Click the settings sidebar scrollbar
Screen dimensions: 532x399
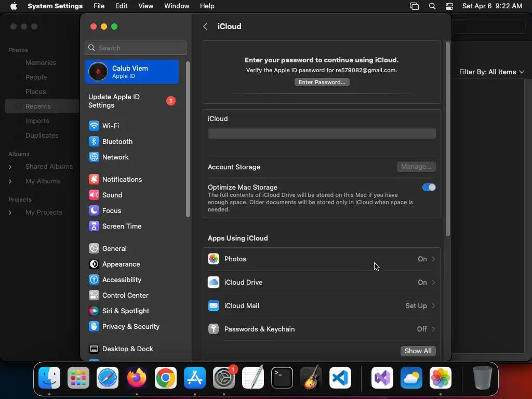point(188,139)
